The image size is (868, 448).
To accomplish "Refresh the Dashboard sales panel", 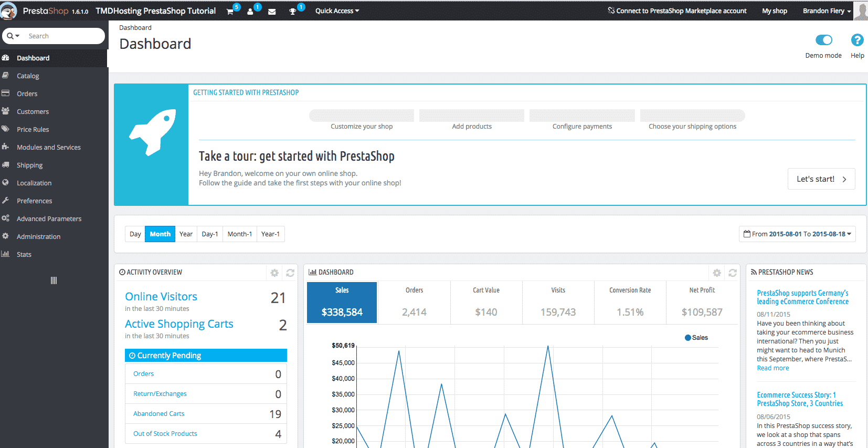I will pos(733,273).
